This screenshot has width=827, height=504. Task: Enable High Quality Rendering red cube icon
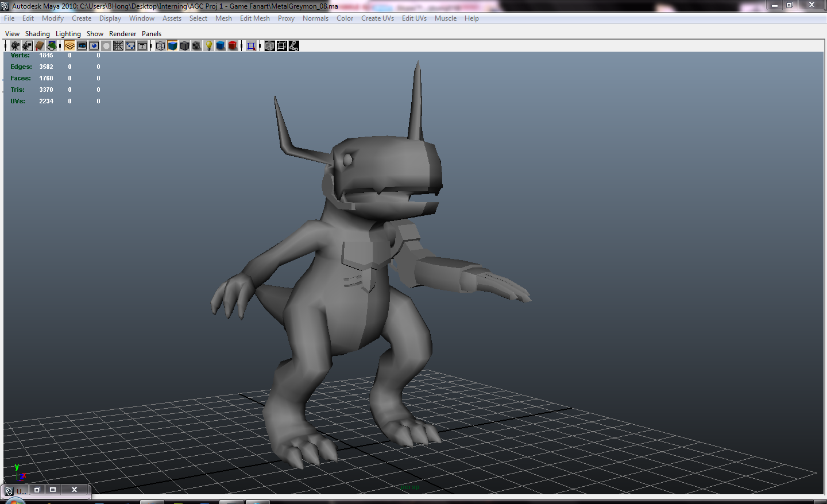[233, 46]
